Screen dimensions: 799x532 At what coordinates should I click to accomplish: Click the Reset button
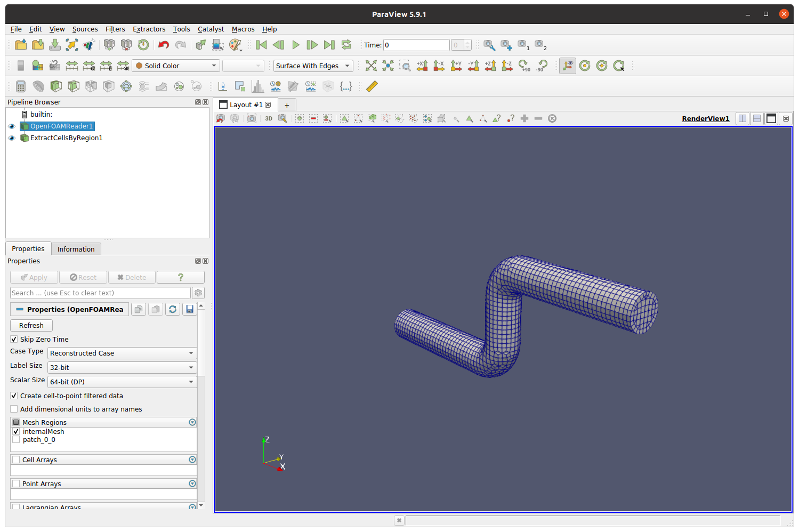pos(83,277)
